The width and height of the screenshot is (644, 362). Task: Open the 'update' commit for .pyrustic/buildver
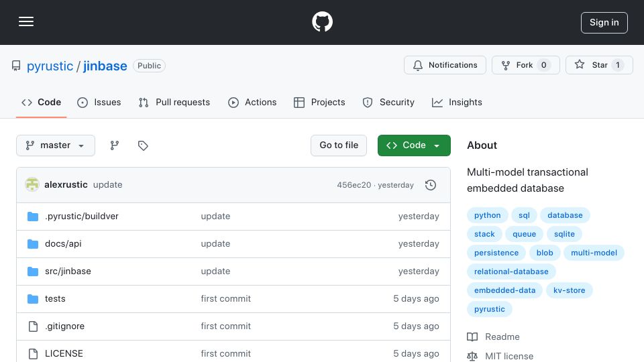click(215, 217)
